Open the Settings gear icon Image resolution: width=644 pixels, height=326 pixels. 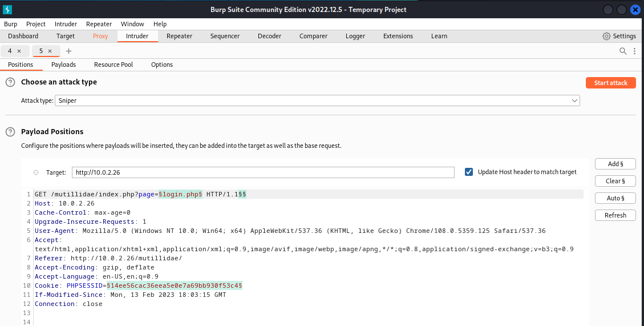(606, 36)
